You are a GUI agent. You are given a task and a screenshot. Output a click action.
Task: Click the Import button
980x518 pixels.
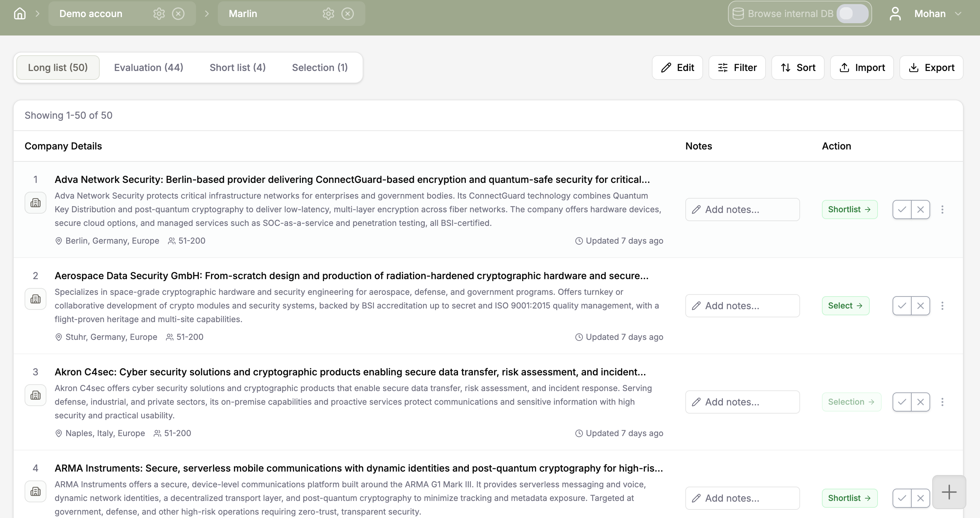[x=862, y=67]
